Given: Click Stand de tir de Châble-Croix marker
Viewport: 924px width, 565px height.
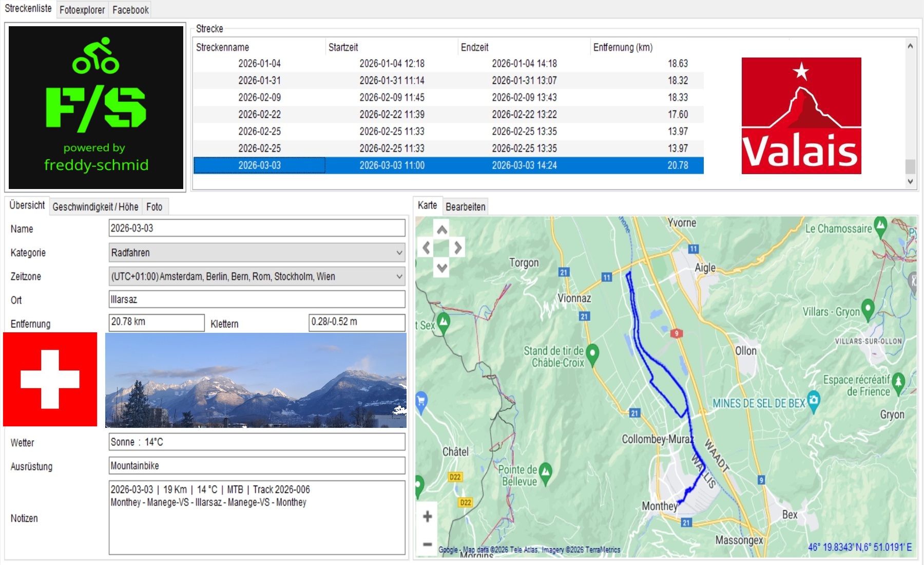Looking at the screenshot, I should click(x=592, y=353).
